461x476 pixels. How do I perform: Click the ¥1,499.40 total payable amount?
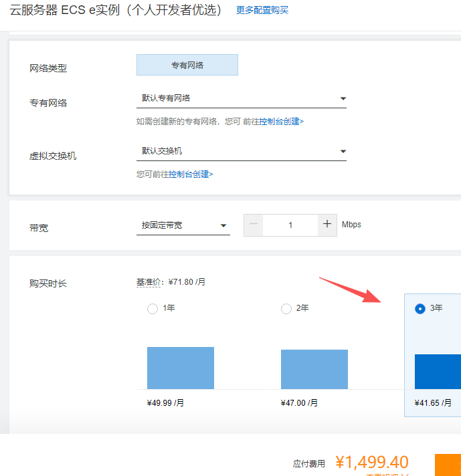(x=371, y=463)
